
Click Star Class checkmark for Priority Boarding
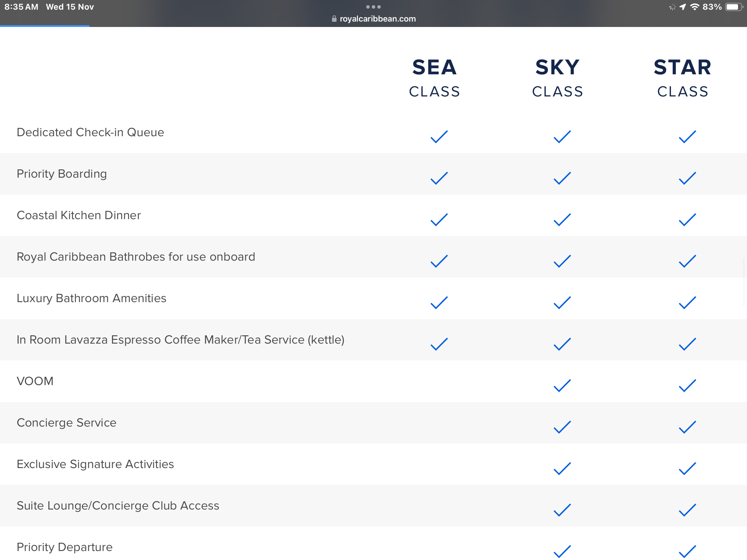688,178
